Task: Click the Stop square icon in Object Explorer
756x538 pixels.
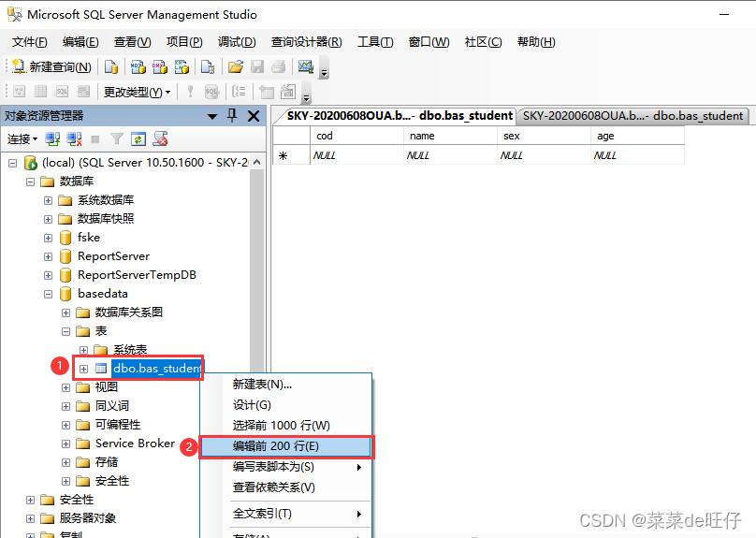Action: pos(95,139)
